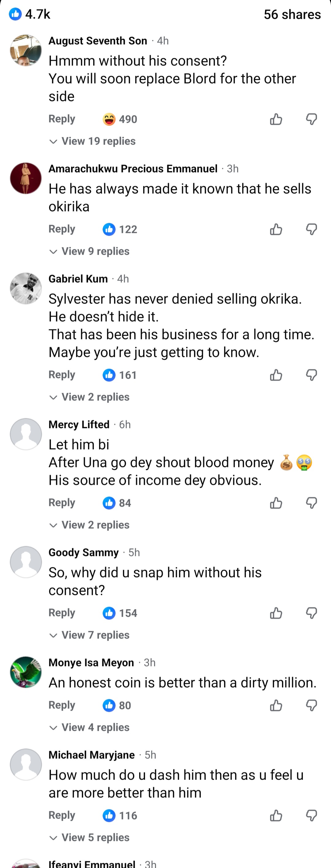The image size is (331, 868).
Task: Open reactions on Amarachukwu's comment showing 122 likes
Action: coord(120,229)
